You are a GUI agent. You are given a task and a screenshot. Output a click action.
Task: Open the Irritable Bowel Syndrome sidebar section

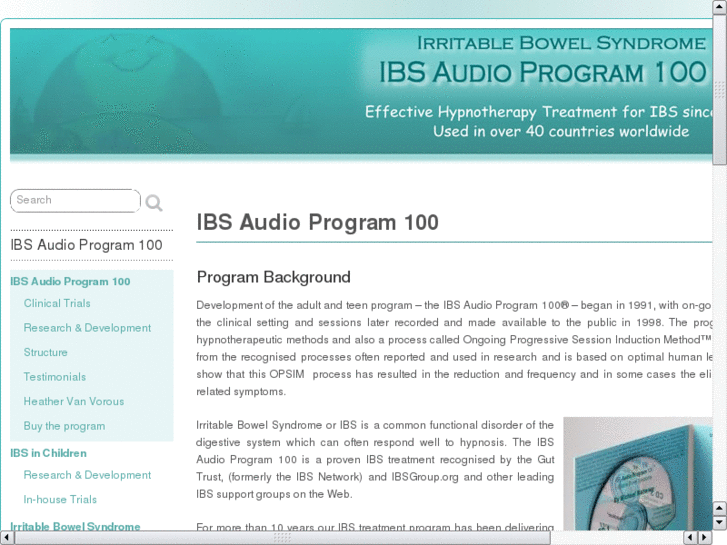click(75, 526)
